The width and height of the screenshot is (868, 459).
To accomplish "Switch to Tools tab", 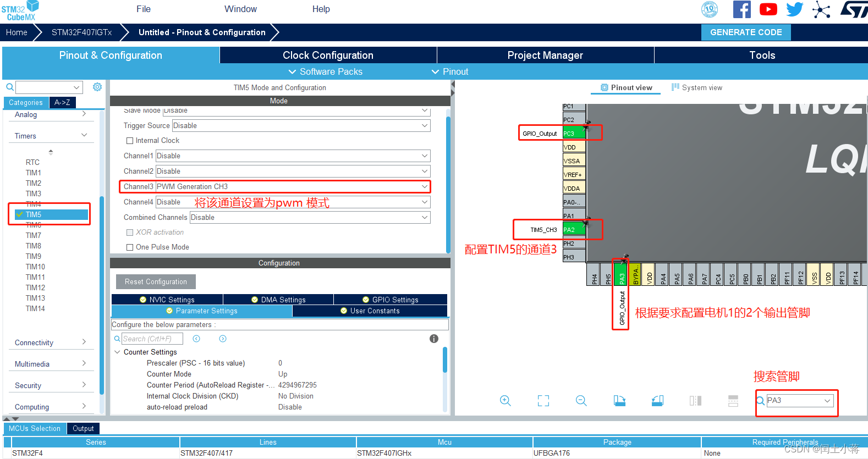I will tap(762, 56).
